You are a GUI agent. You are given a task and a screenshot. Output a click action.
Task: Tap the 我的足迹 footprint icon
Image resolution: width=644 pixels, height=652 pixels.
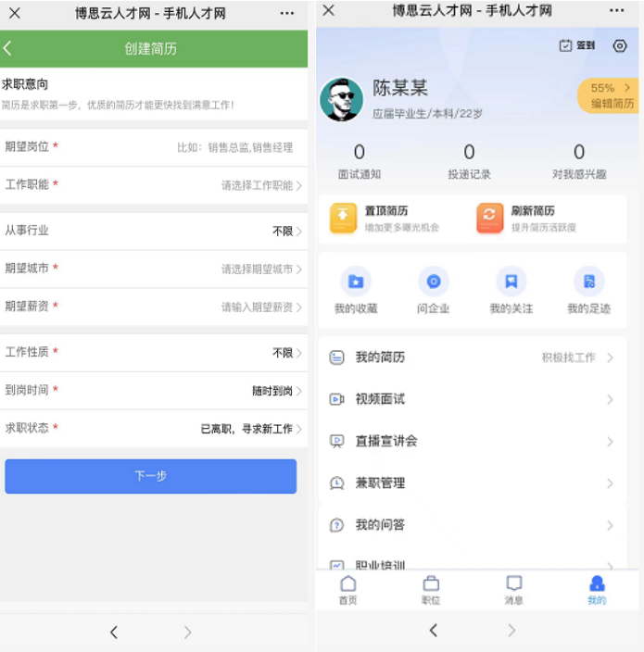tap(588, 282)
